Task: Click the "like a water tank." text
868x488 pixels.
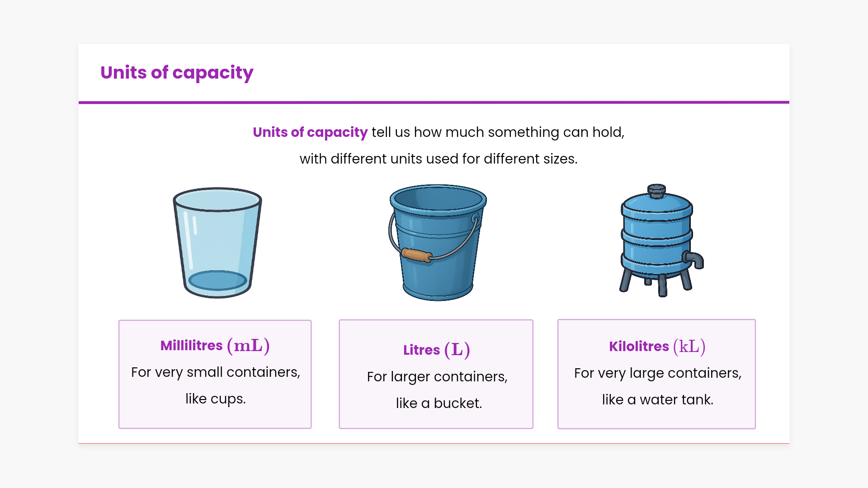Action: [657, 399]
